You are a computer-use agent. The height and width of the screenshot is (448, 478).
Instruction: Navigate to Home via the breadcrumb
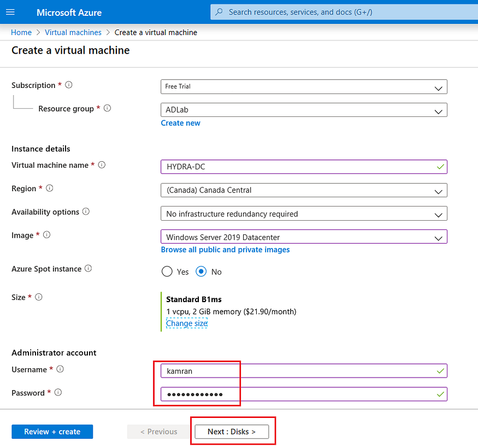21,32
